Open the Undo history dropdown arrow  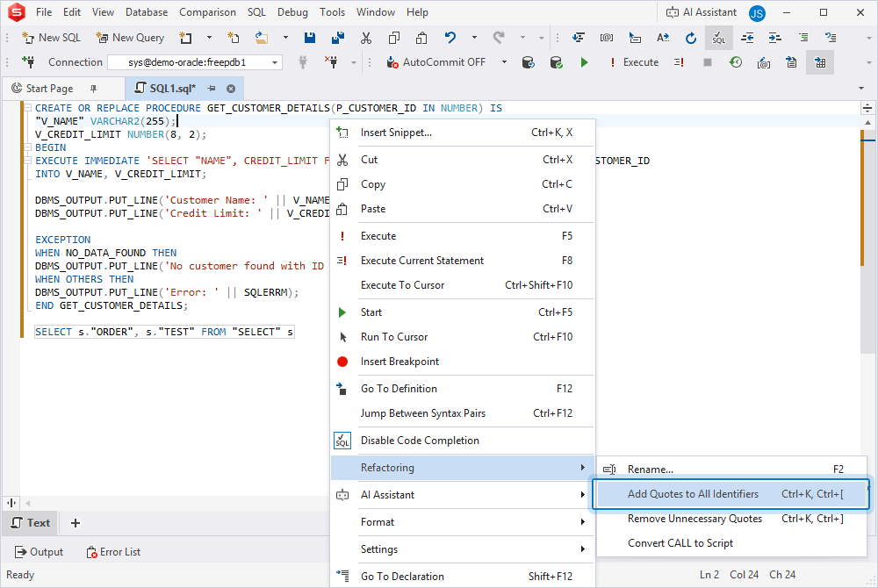pos(474,38)
